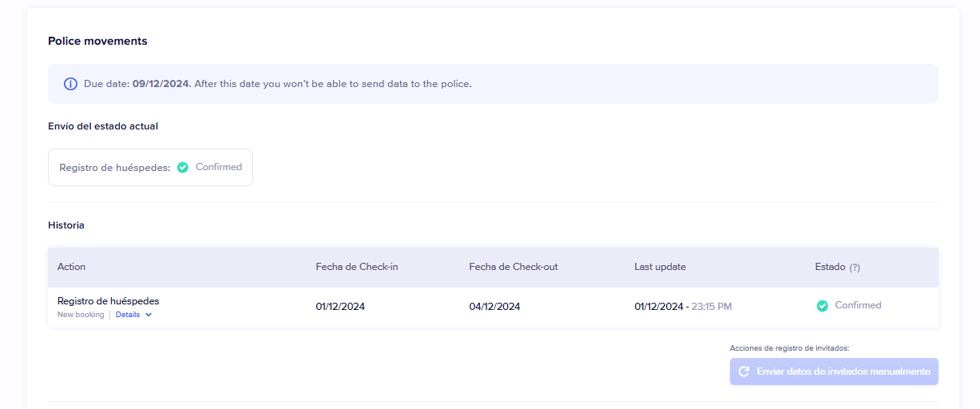Click the refresh icon on Enviar datos button
This screenshot has width=980, height=409.
pos(744,371)
